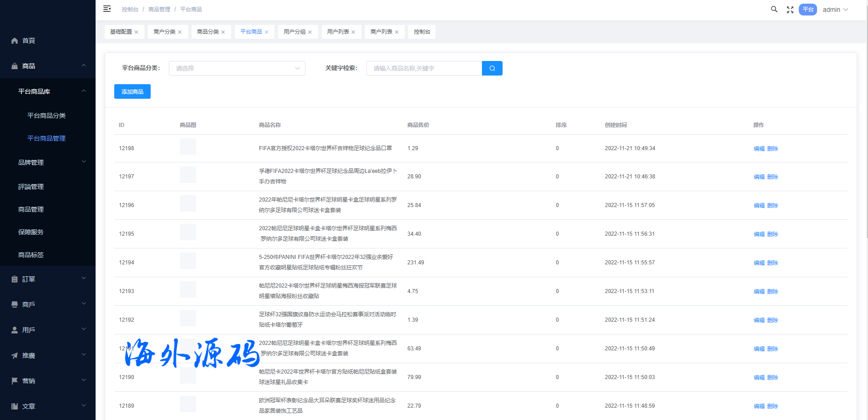Collapse the sidebar with the hamburger icon
The image size is (868, 420).
pos(107,9)
